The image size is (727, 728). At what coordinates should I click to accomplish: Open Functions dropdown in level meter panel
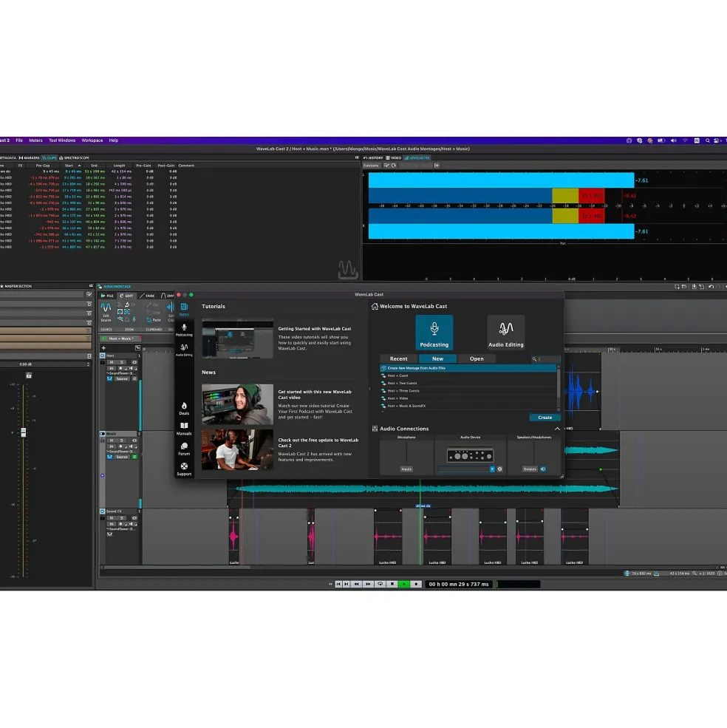371,166
